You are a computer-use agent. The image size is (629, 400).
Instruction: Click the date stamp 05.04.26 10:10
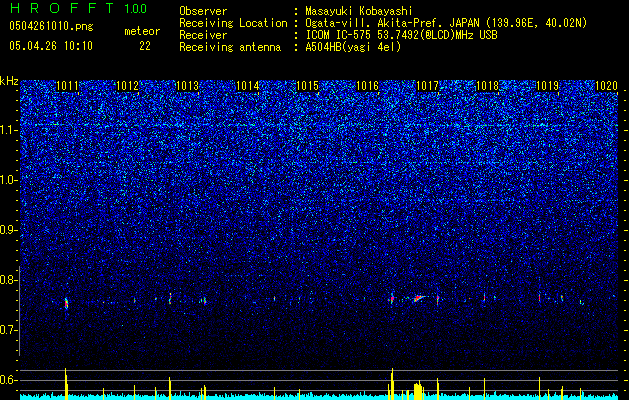(x=51, y=46)
